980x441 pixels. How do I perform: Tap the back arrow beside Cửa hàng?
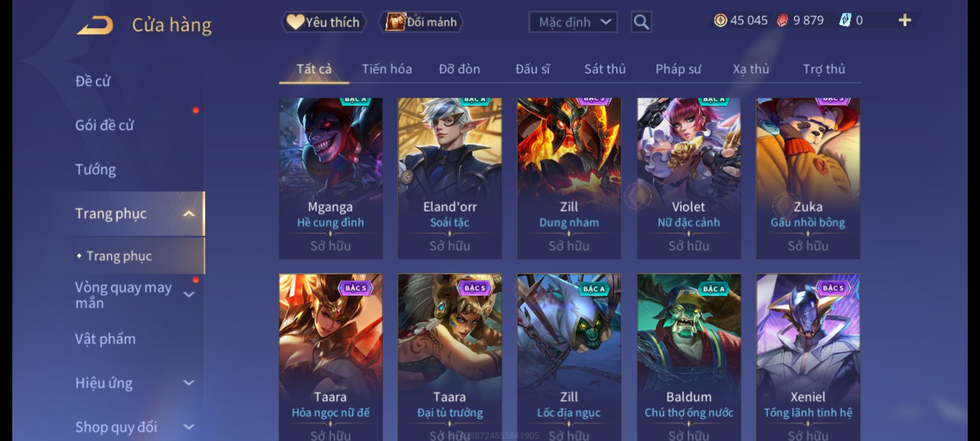[95, 25]
